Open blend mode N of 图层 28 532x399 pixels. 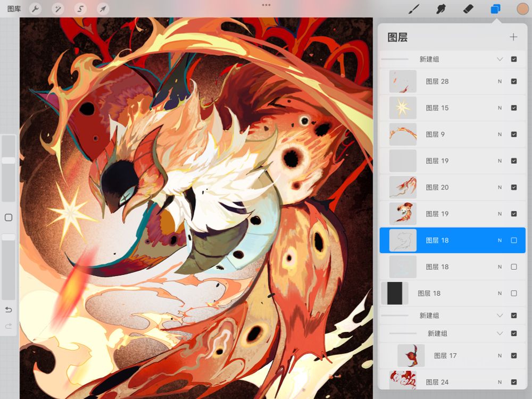[500, 81]
